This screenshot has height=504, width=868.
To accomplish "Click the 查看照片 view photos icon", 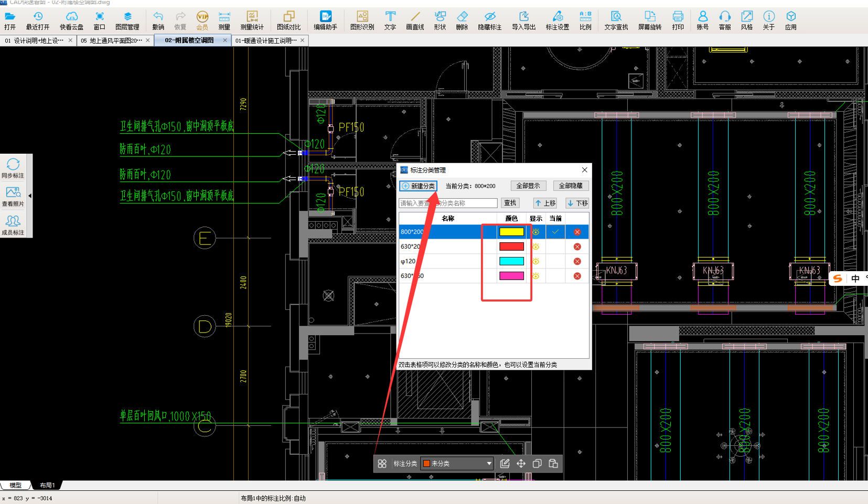I will click(13, 197).
